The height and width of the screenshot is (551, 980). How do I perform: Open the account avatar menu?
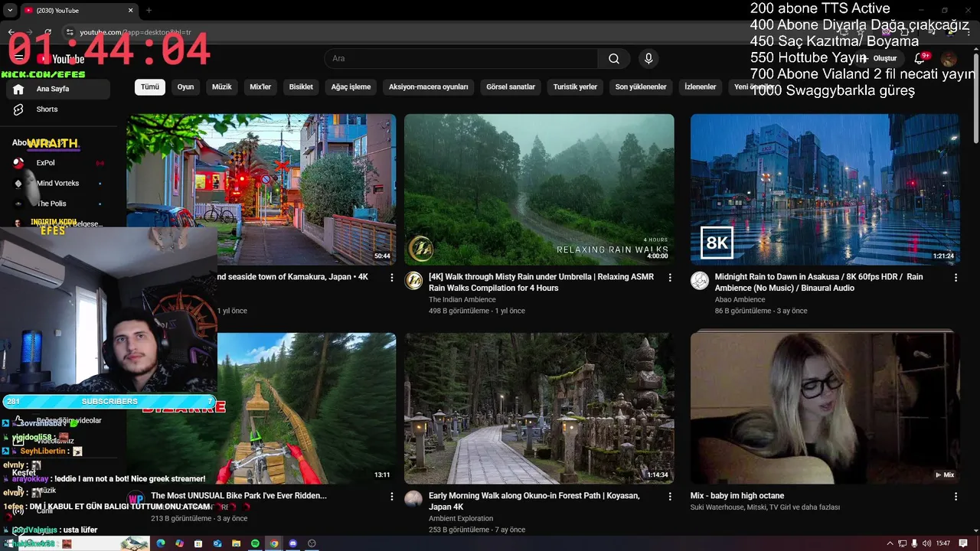click(949, 59)
